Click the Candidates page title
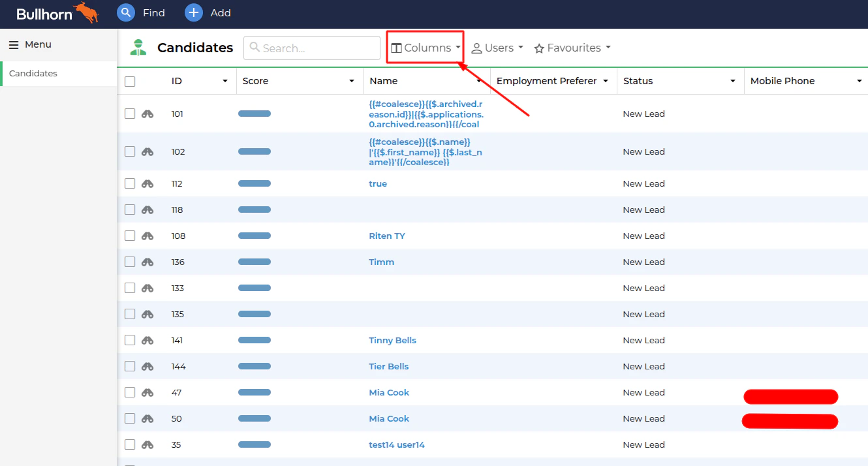Viewport: 868px width, 466px height. 195,48
